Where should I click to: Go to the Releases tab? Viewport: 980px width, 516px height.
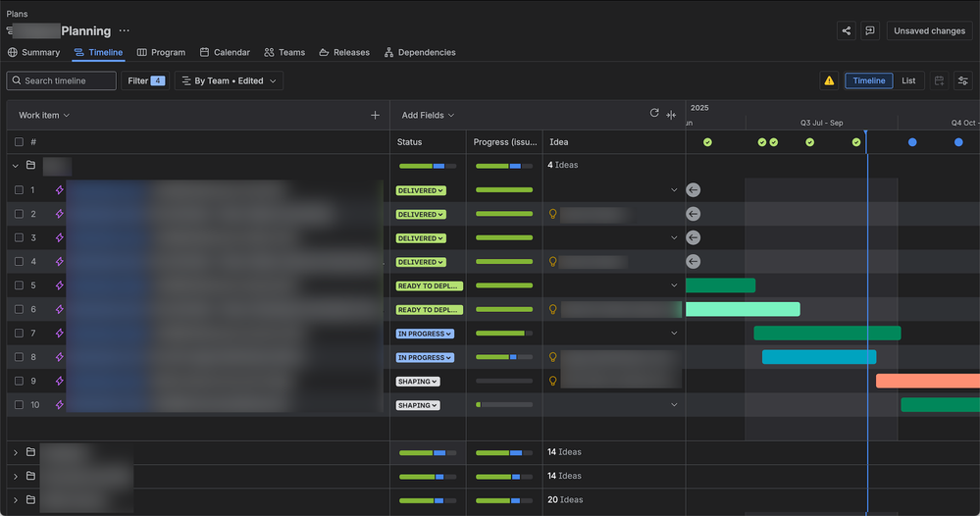[344, 52]
